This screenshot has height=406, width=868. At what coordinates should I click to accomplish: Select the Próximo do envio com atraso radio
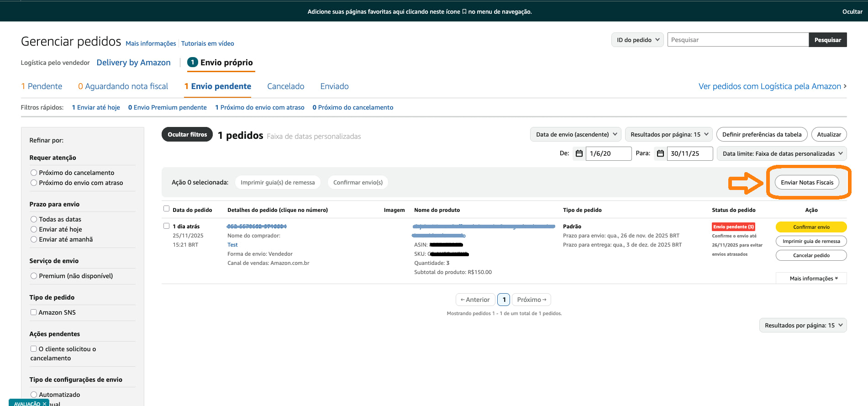pos(34,183)
